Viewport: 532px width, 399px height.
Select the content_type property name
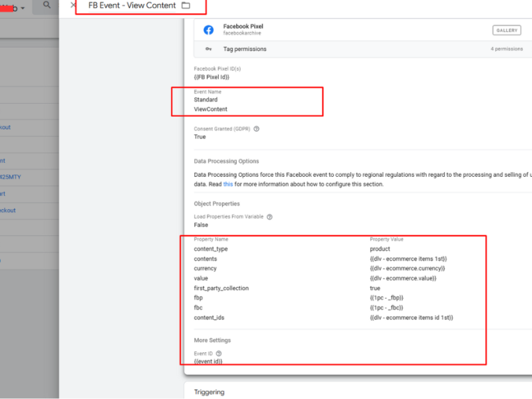(x=211, y=249)
